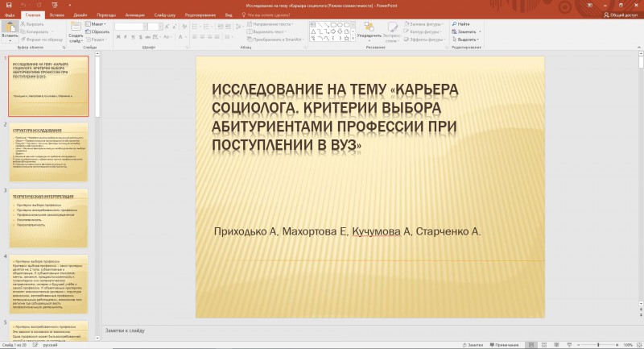Open Преобразовать в SmartArt dropdown

point(276,39)
